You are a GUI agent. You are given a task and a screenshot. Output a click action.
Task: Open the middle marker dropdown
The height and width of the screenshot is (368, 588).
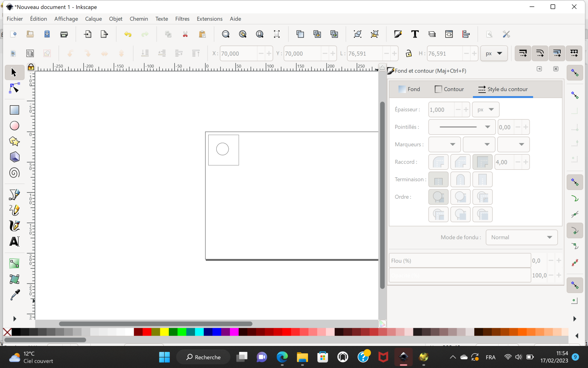coord(479,144)
